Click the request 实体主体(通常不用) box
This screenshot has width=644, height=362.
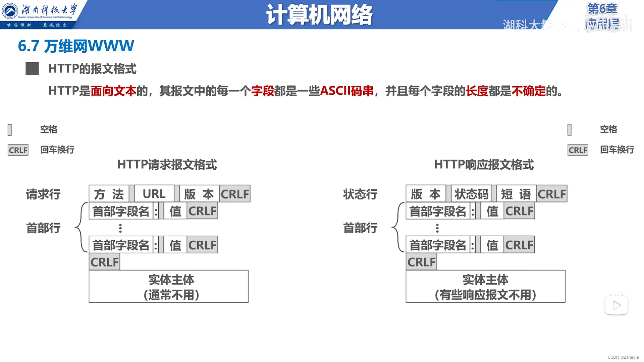point(168,286)
